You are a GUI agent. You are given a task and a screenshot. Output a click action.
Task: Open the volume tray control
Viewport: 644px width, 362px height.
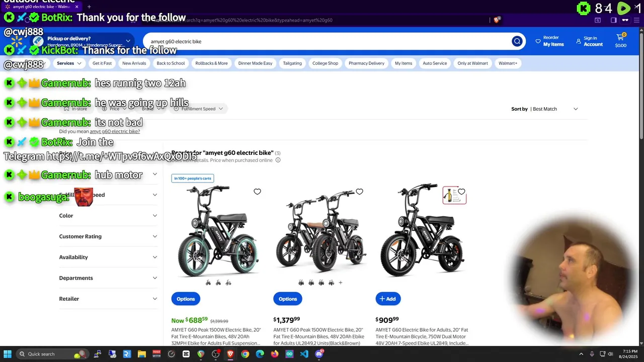[610, 354]
